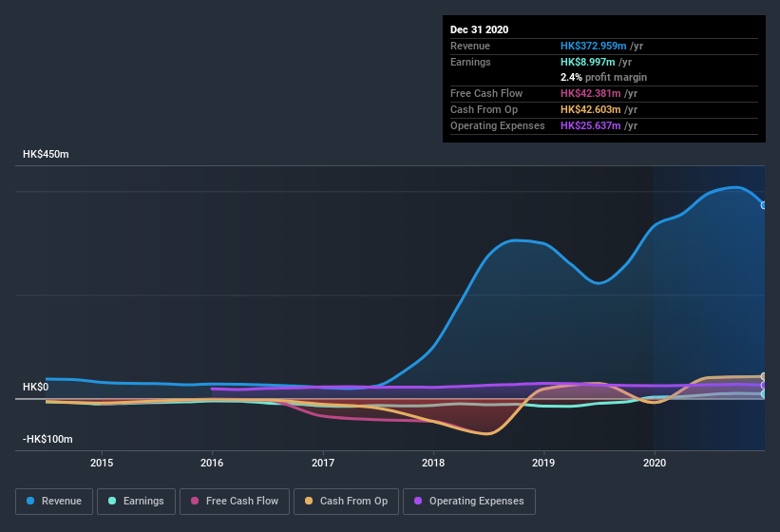
Task: Click the Revenue label in tooltip
Action: (470, 46)
